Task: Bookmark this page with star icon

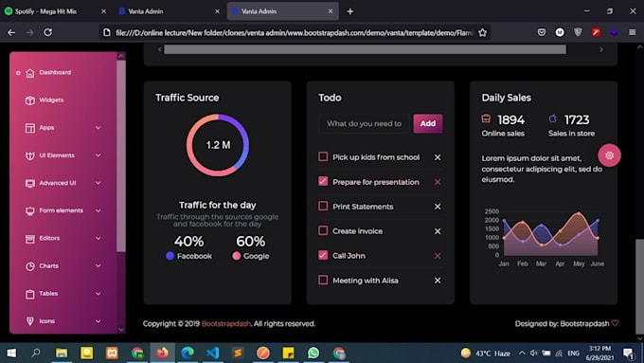Action: pyautogui.click(x=483, y=32)
